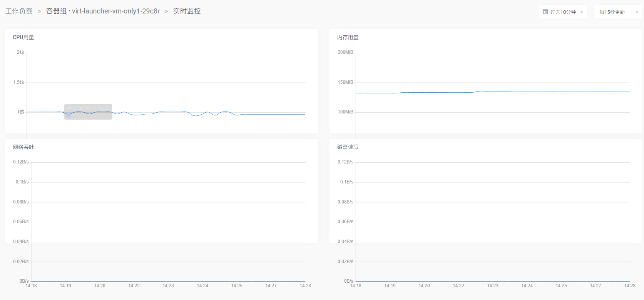Click the calendar icon beside 过去10分钟
Viewport: 644px width, 300px height.
pyautogui.click(x=545, y=12)
